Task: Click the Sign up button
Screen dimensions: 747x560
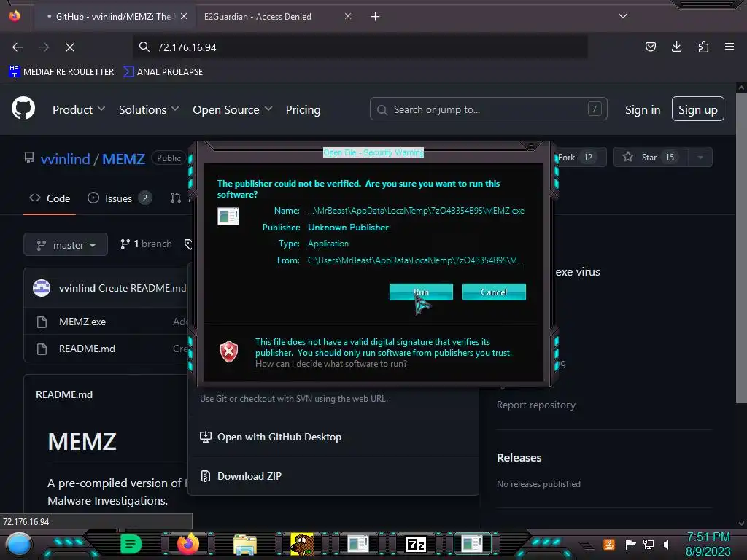Action: click(x=698, y=109)
